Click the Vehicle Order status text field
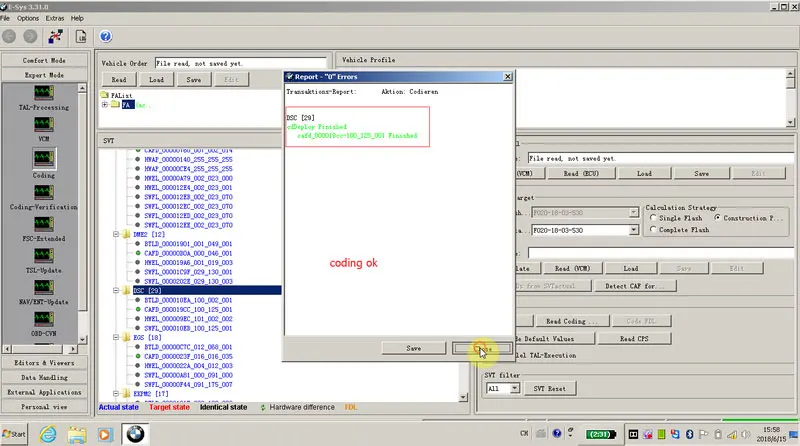The image size is (800, 446). point(240,63)
